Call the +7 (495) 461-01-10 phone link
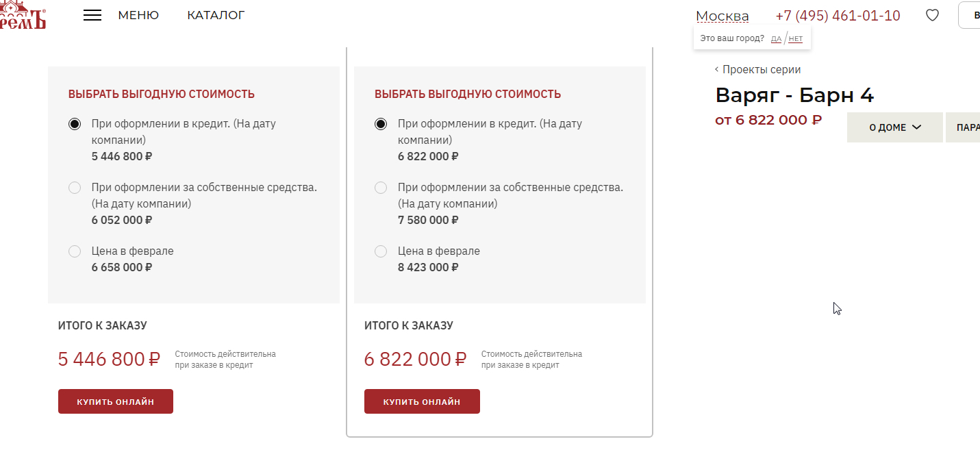The height and width of the screenshot is (450, 980). pos(838,16)
